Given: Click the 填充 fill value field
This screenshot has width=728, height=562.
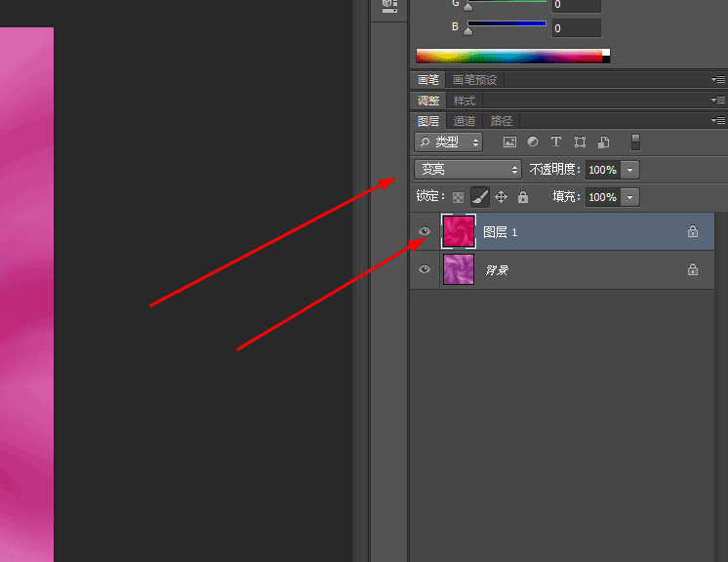Looking at the screenshot, I should (603, 197).
